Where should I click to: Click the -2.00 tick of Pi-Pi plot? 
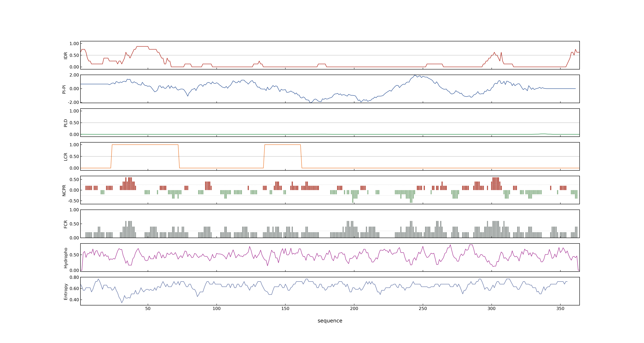(73, 102)
